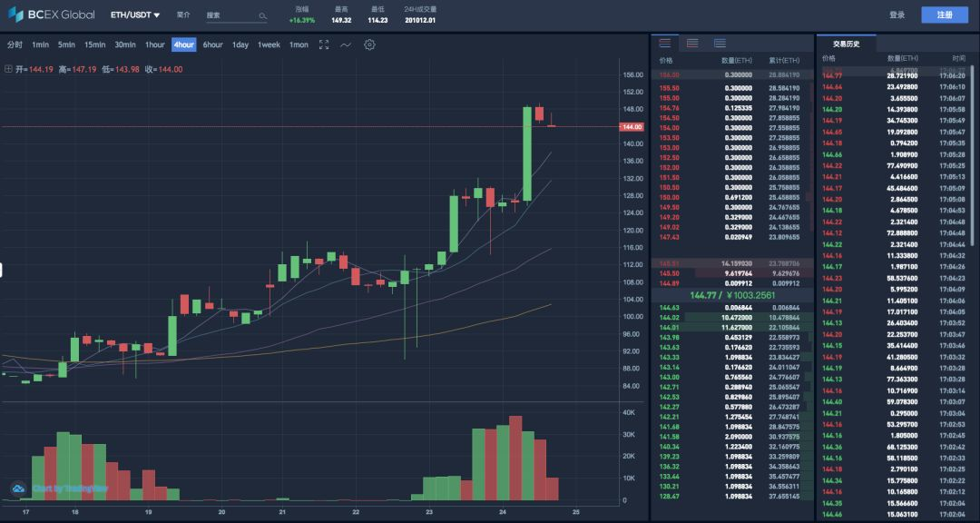This screenshot has height=523, width=980.
Task: Select the 144.89 sell order row
Action: click(x=732, y=283)
